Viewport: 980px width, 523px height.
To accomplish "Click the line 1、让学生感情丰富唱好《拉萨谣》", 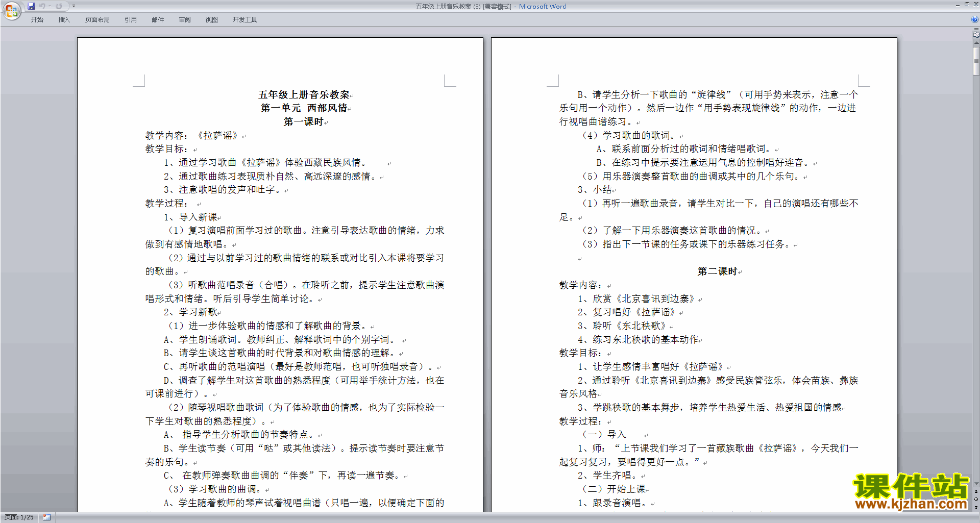I will [x=651, y=366].
